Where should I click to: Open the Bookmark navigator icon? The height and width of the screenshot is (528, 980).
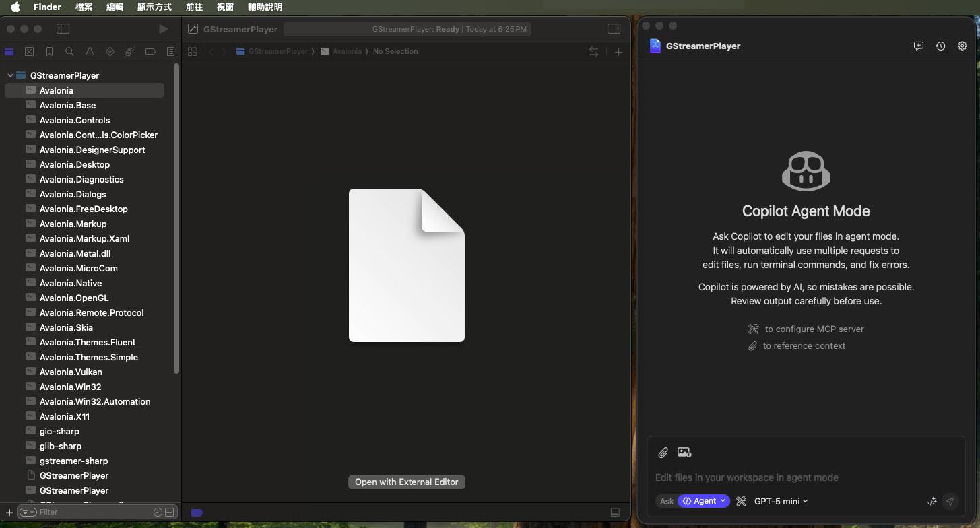click(x=49, y=51)
